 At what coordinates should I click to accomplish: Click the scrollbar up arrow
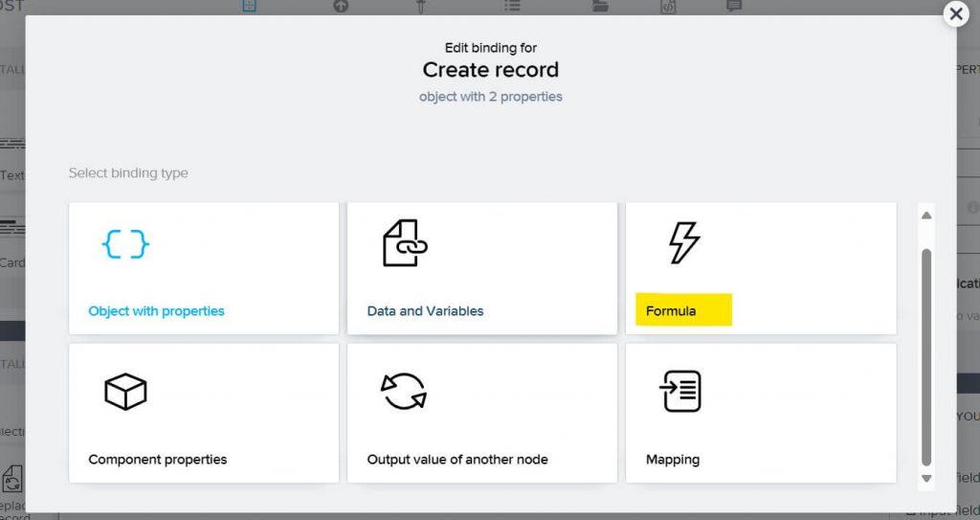coord(926,215)
